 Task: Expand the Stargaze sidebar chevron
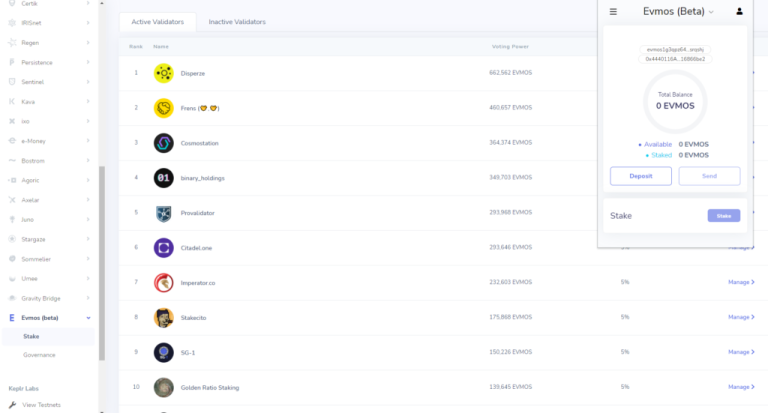88,239
